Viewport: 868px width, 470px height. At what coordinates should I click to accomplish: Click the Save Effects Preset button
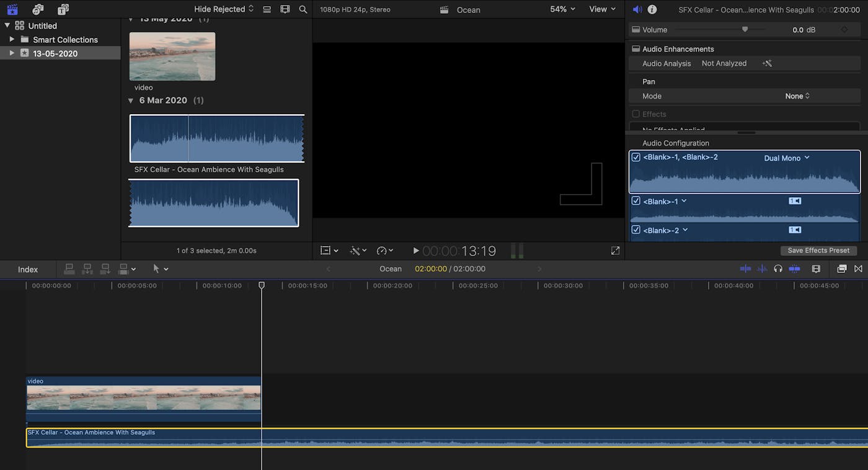[x=818, y=251]
